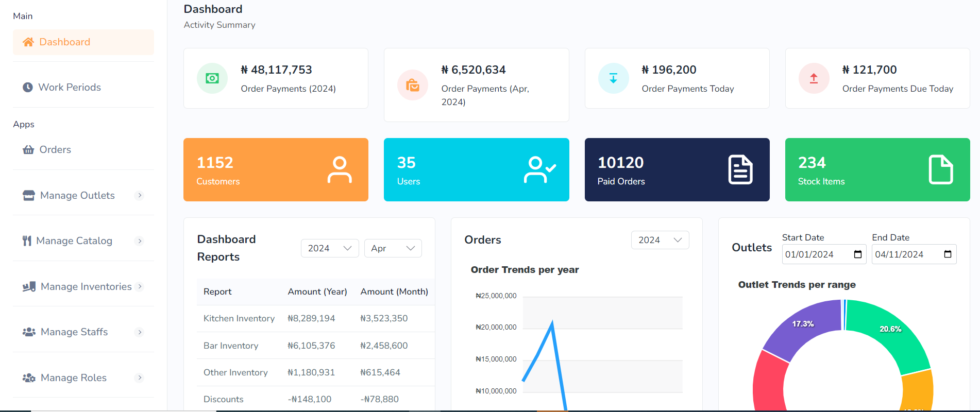This screenshot has width=980, height=412.
Task: Expand the Manage Inventories submenu chevron
Action: (139, 287)
